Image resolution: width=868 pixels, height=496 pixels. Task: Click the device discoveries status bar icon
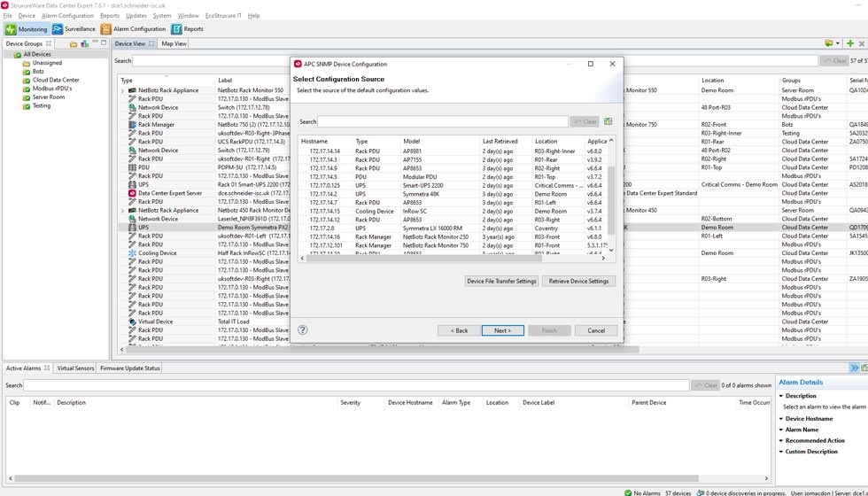click(701, 492)
